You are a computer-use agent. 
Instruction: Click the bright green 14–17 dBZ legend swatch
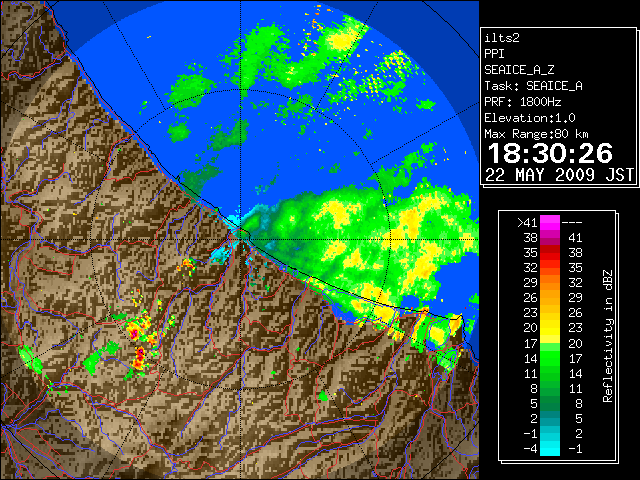(x=550, y=358)
